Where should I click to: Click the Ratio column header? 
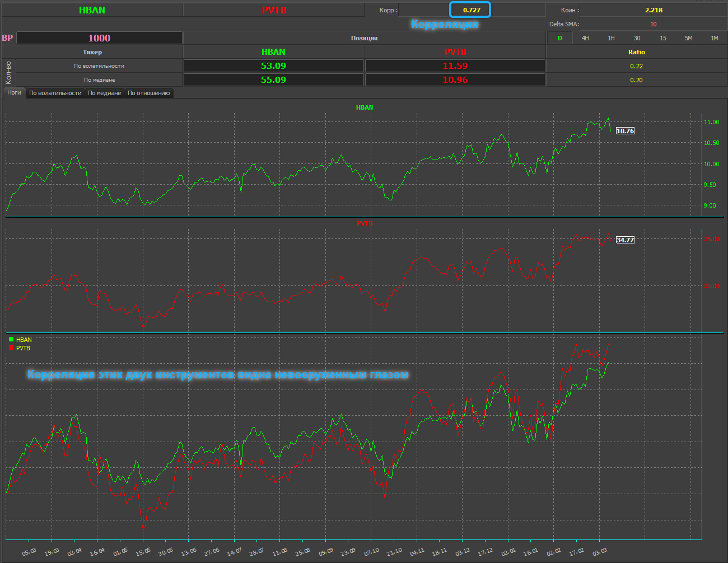(637, 52)
